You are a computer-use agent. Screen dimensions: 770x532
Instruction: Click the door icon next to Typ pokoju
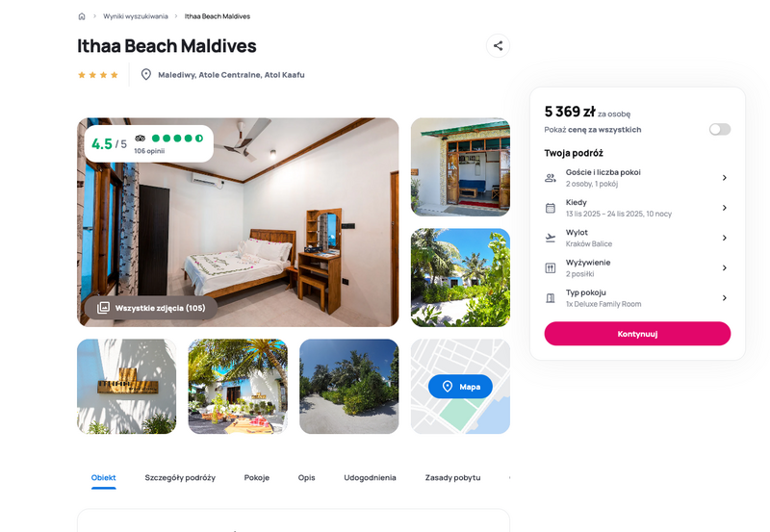(551, 298)
